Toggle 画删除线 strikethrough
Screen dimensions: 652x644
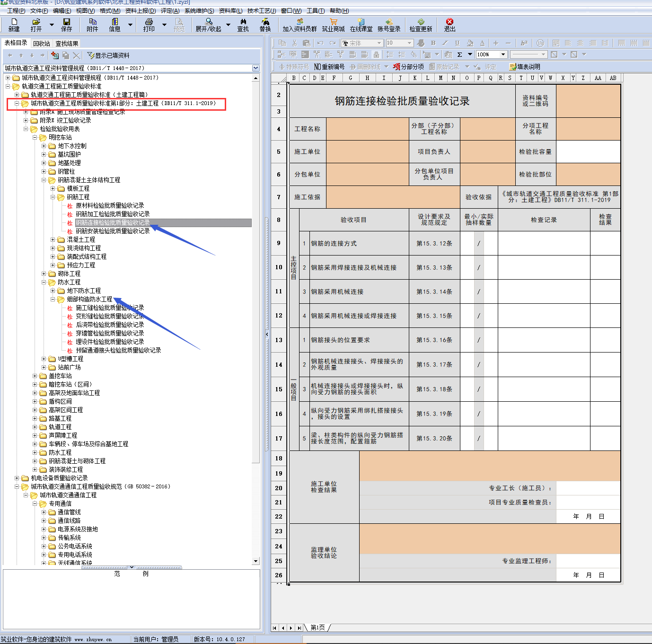(365, 67)
